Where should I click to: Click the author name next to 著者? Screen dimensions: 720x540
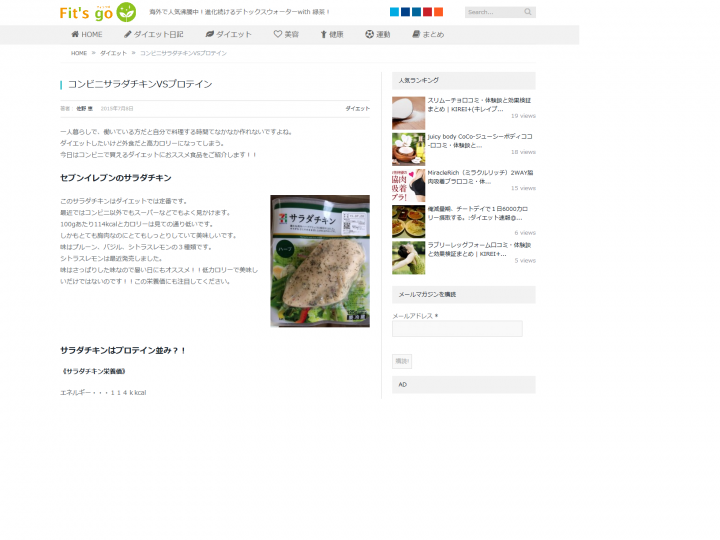(84, 108)
